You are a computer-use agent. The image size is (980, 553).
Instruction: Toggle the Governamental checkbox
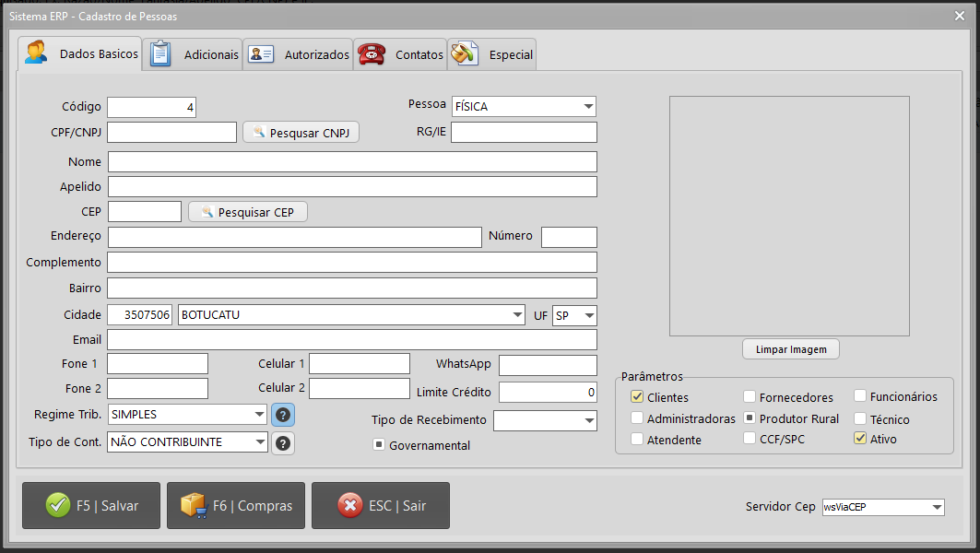point(378,445)
